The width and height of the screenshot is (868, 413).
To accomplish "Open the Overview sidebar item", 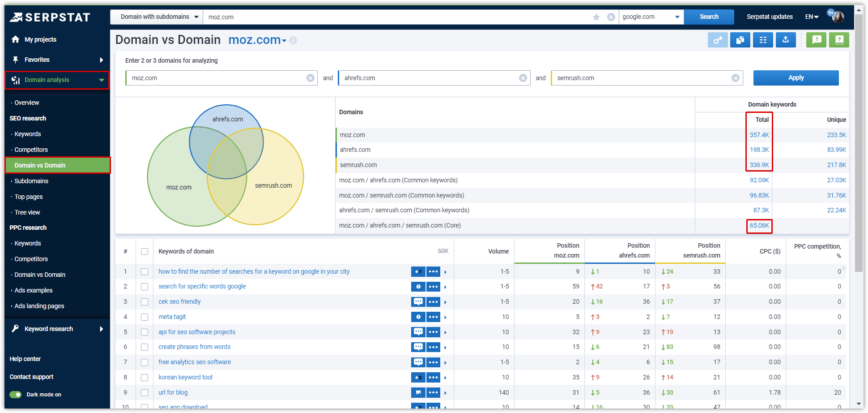I will point(27,103).
